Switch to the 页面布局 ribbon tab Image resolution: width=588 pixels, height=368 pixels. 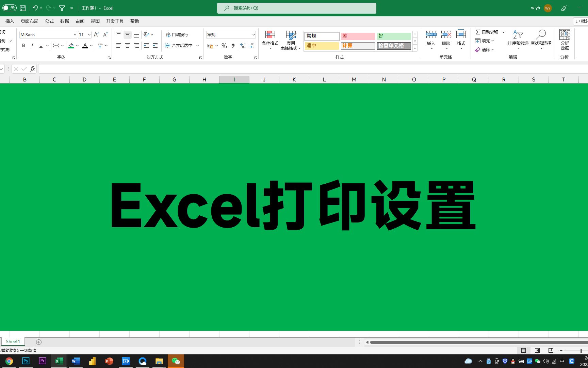pyautogui.click(x=29, y=21)
